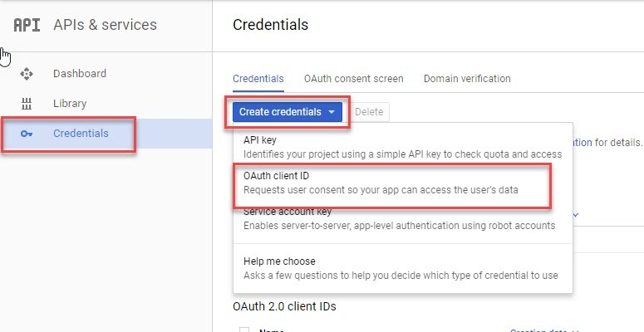Open the documentation link for details

(x=583, y=143)
